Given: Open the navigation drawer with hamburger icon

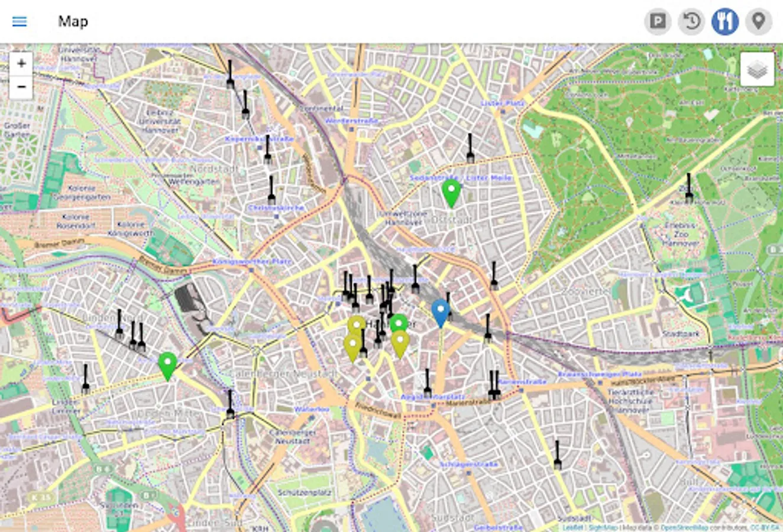Looking at the screenshot, I should (20, 21).
